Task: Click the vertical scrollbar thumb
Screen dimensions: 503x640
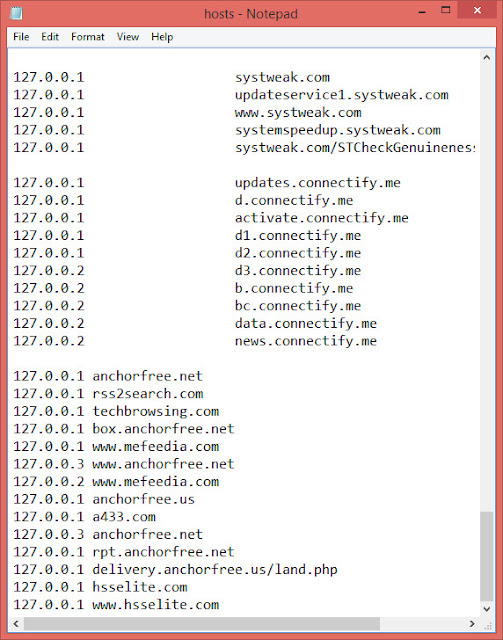Action: coord(486,556)
